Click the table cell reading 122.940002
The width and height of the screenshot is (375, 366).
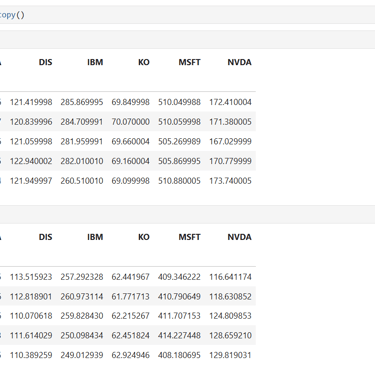tap(31, 161)
